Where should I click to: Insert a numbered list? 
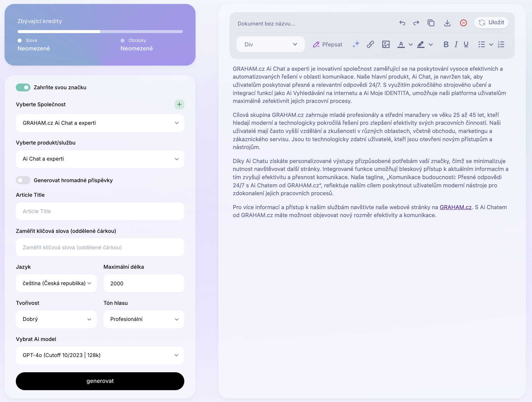tap(501, 44)
